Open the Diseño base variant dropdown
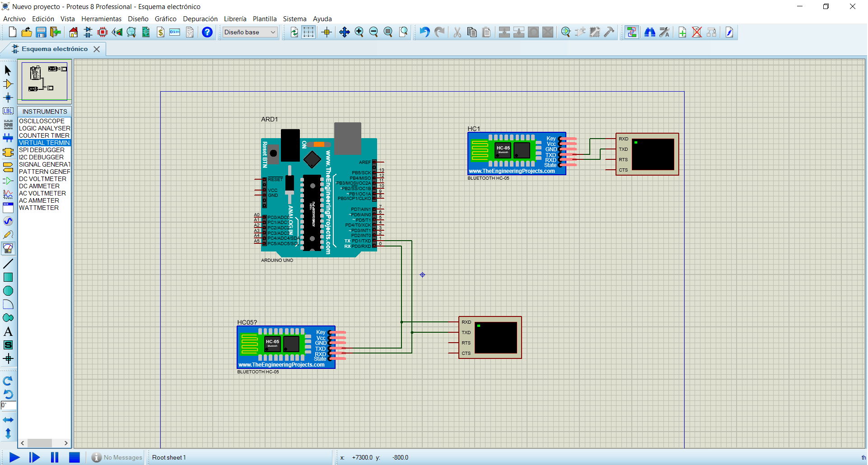Screen dimensions: 868x465 pyautogui.click(x=250, y=32)
